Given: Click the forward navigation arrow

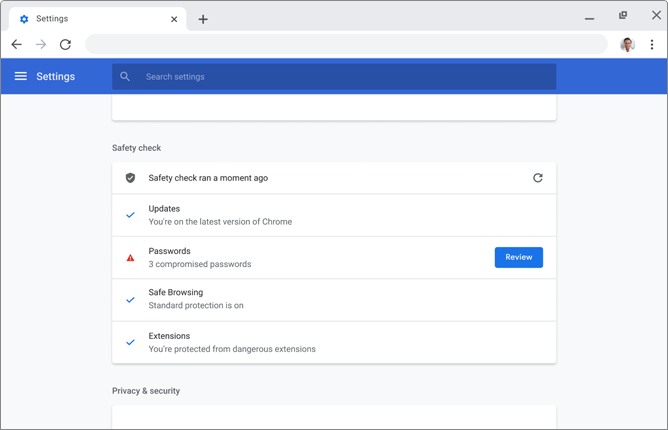Looking at the screenshot, I should (x=41, y=45).
